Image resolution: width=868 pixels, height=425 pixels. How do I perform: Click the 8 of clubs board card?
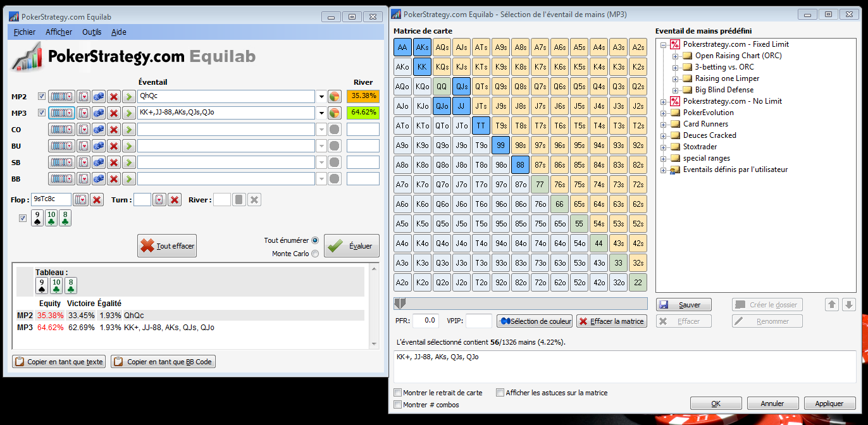point(65,218)
